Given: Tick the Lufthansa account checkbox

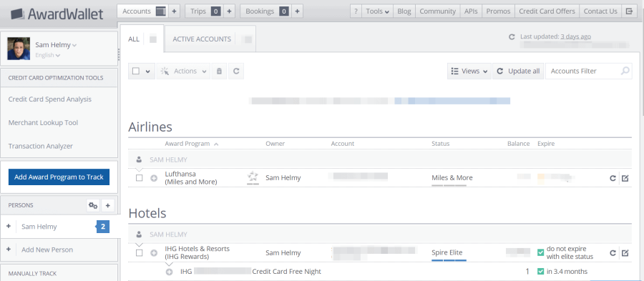Looking at the screenshot, I should pyautogui.click(x=140, y=178).
